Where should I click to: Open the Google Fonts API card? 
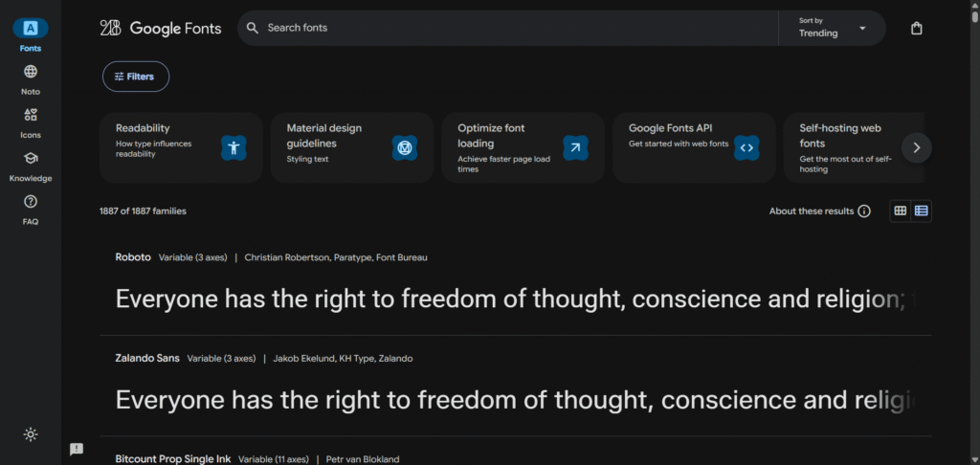[x=693, y=147]
